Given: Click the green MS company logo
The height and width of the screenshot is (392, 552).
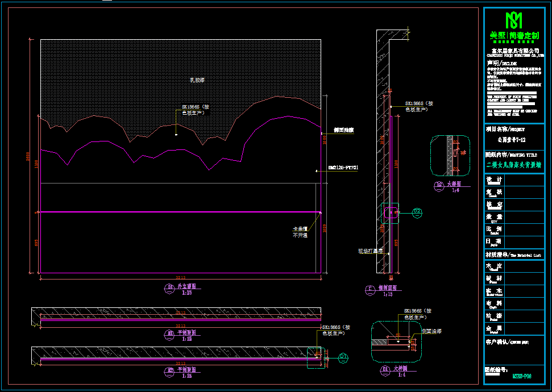Looking at the screenshot, I should [x=514, y=20].
